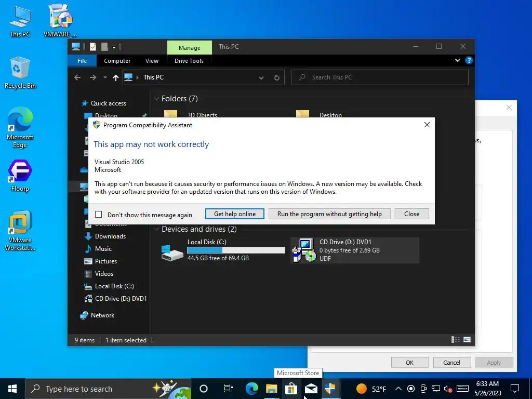The width and height of the screenshot is (532, 399).
Task: Go forward in File Explorer
Action: pos(92,78)
